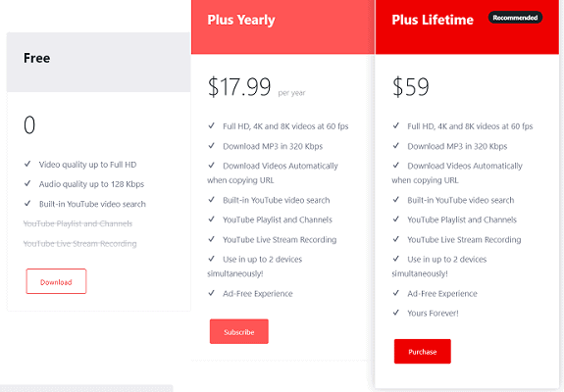Click the $59 lifetime price

point(410,87)
